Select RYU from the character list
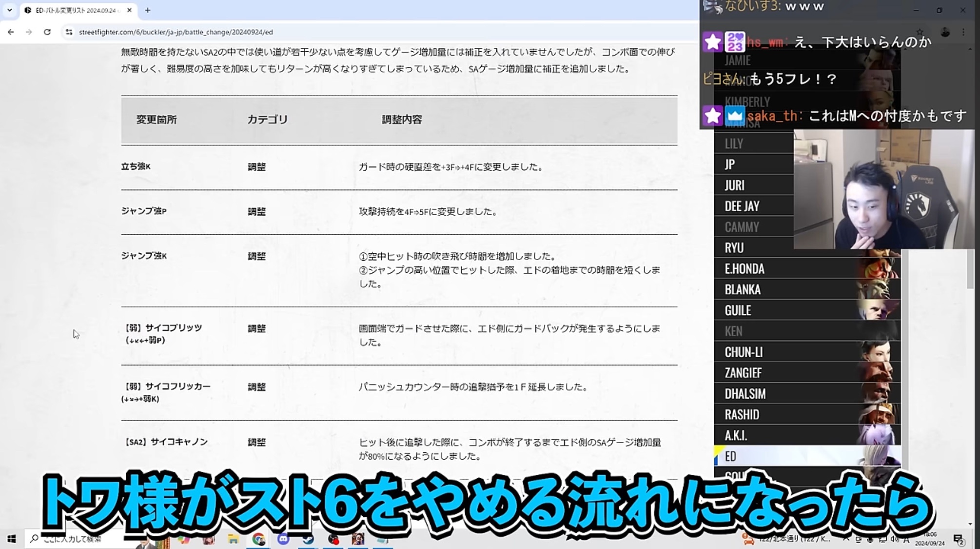980x549 pixels. (734, 247)
